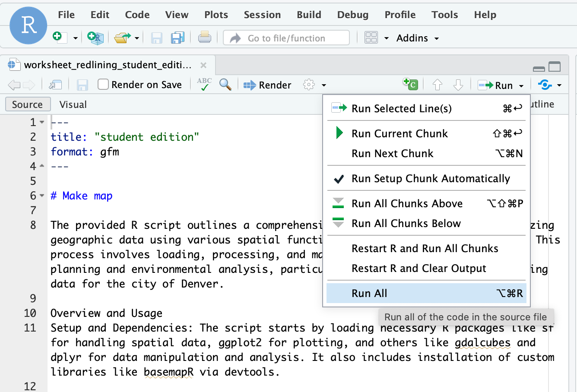Click the Print document icon
The height and width of the screenshot is (392, 577).
point(204,38)
